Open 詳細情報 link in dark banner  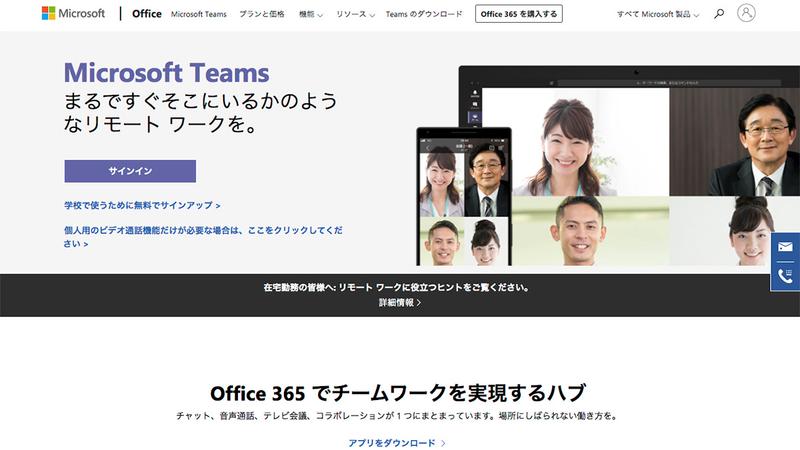pos(399,303)
